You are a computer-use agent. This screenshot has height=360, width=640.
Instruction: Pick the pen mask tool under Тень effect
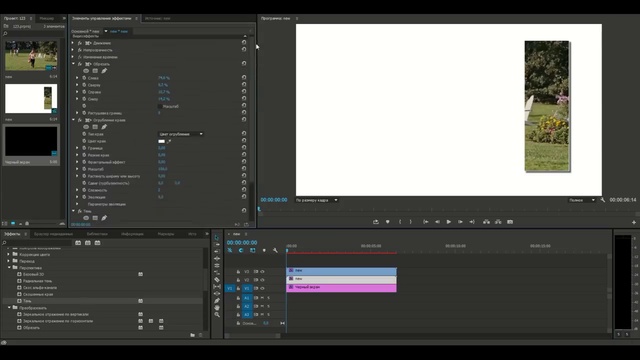click(x=104, y=218)
